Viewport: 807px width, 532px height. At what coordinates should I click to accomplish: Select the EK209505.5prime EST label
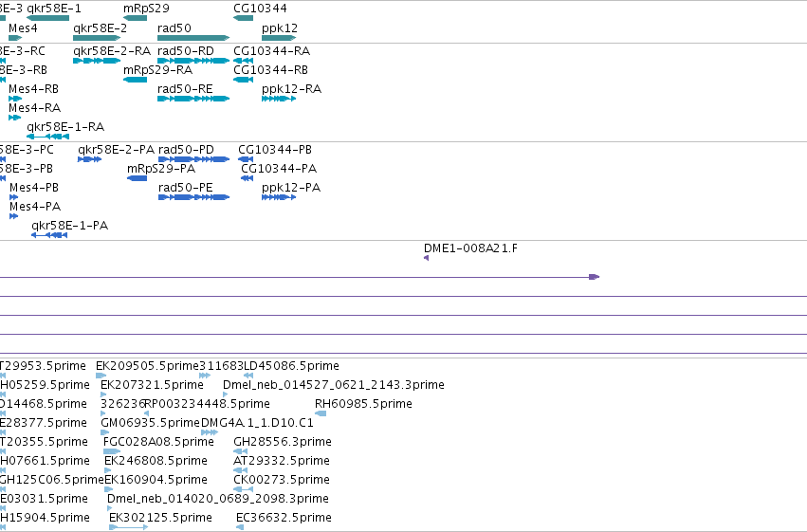pyautogui.click(x=147, y=366)
